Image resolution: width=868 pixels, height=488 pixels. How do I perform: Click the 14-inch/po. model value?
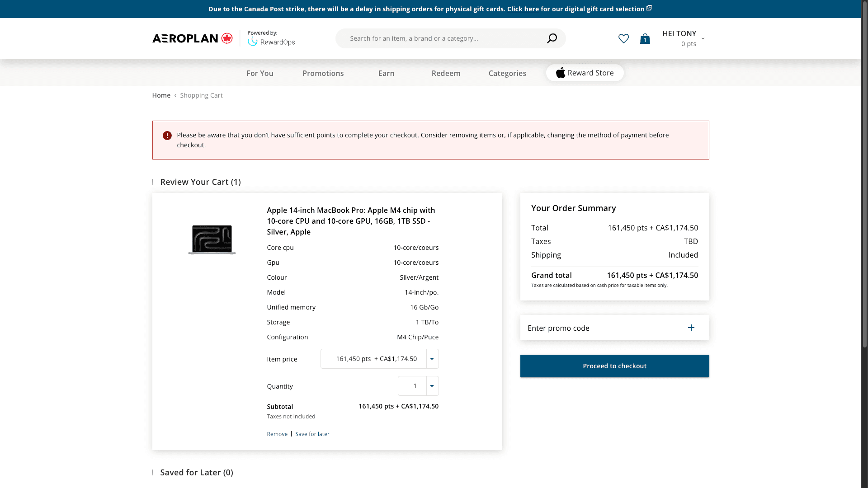[x=421, y=292]
